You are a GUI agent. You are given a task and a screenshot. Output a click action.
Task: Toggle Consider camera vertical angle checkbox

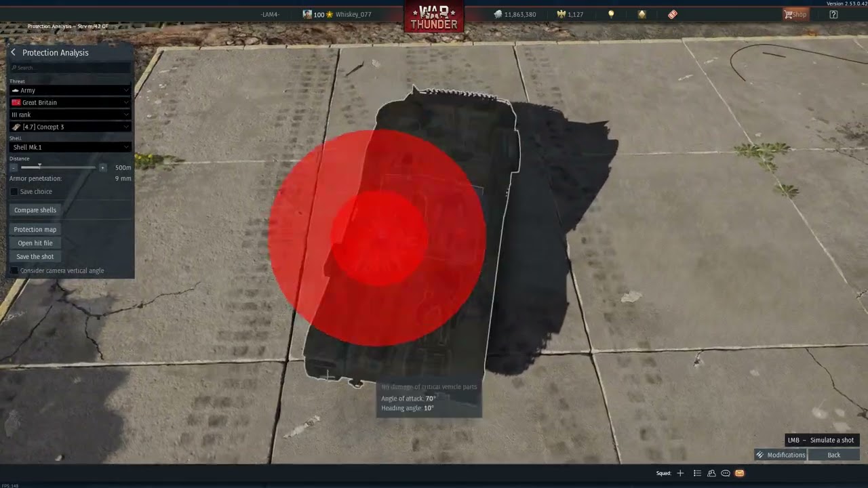14,270
